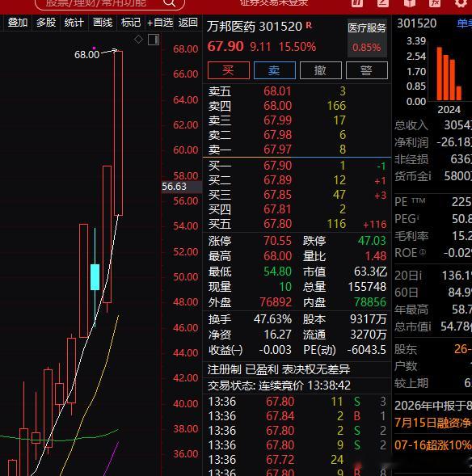This screenshot has height=476, width=472.
Task: Click the 毛利率 row
Action: (x=433, y=235)
